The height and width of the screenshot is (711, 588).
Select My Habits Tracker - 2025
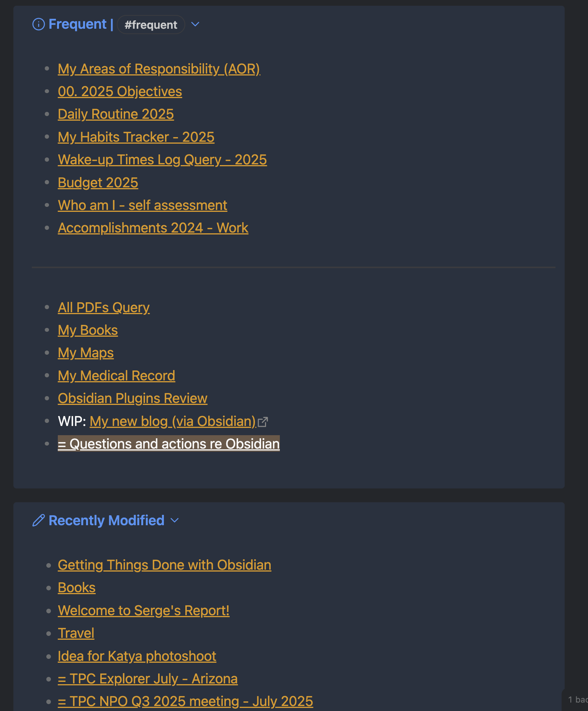coord(136,137)
